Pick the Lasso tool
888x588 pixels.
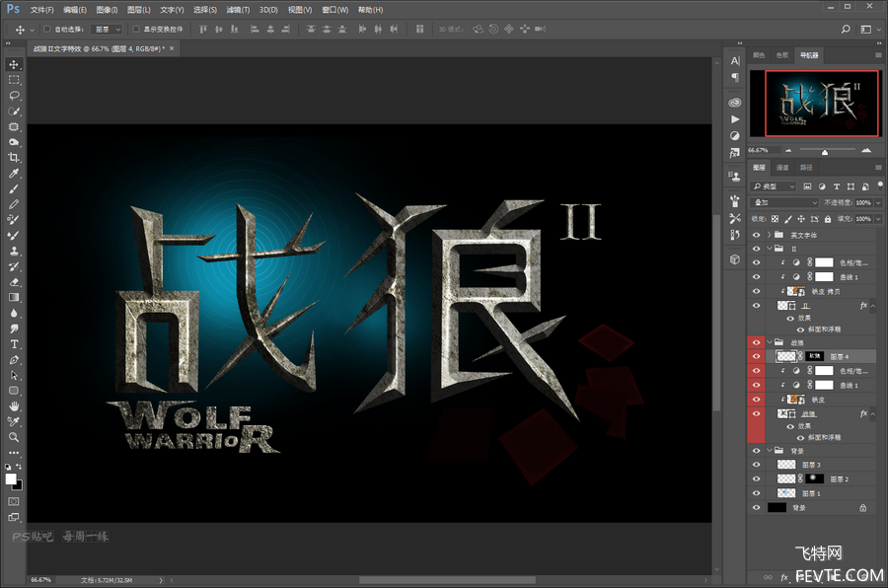point(14,96)
